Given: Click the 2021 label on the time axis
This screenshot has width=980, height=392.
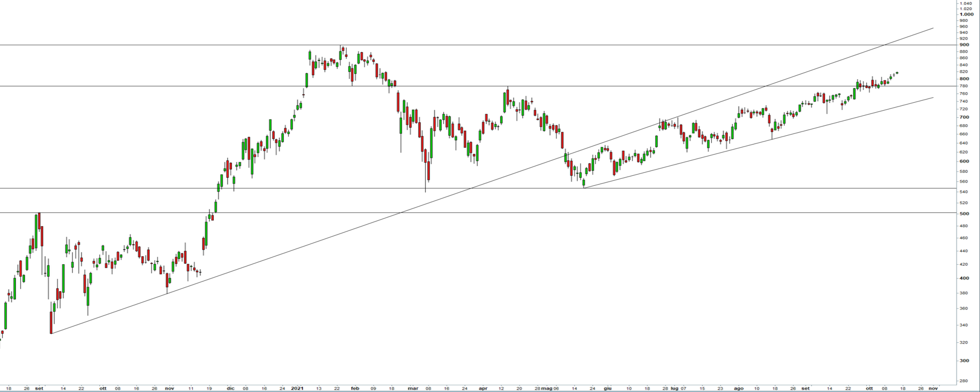Looking at the screenshot, I should click(x=297, y=388).
